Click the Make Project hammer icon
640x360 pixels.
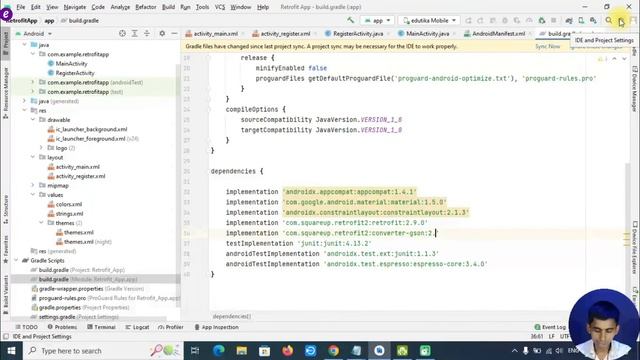(x=351, y=20)
